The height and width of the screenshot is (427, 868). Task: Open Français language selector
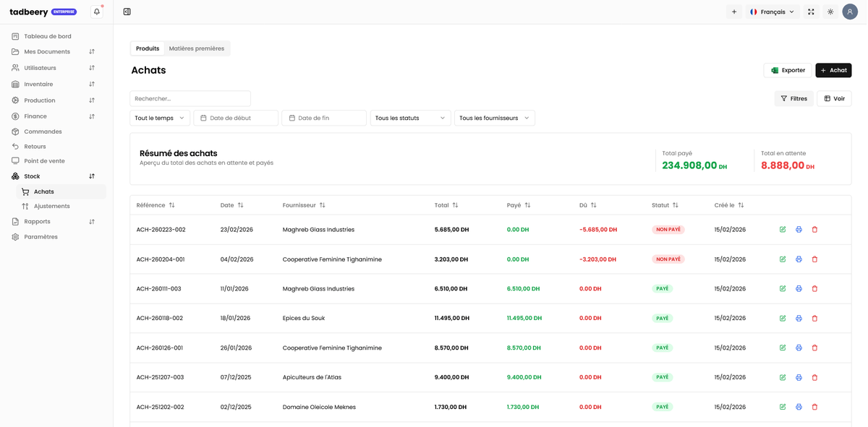click(x=773, y=12)
